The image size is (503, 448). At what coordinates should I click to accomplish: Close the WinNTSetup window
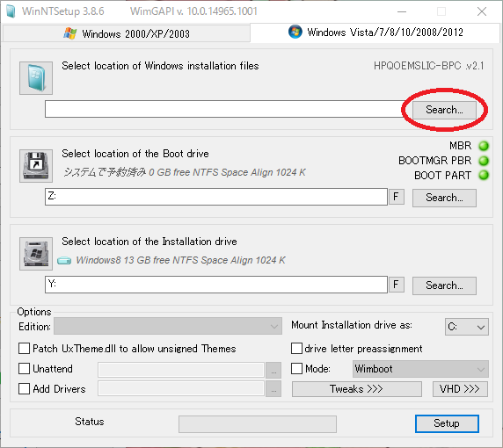tap(482, 11)
